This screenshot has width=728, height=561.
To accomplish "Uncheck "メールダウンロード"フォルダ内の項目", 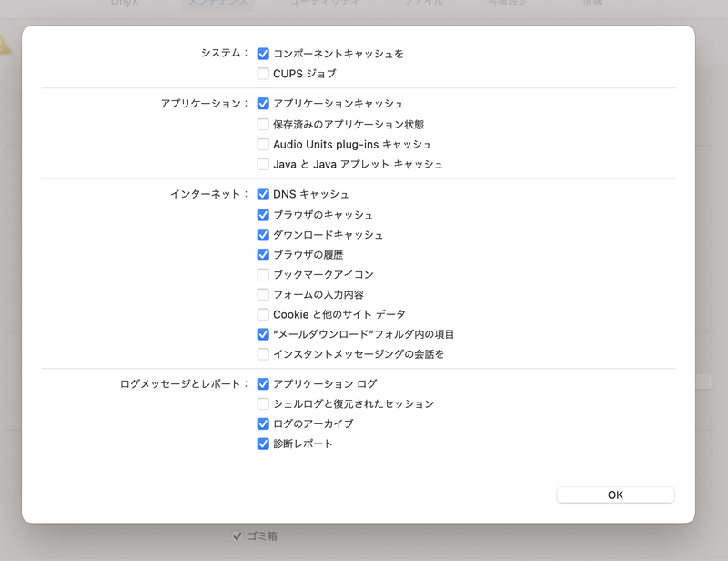I will click(x=264, y=334).
